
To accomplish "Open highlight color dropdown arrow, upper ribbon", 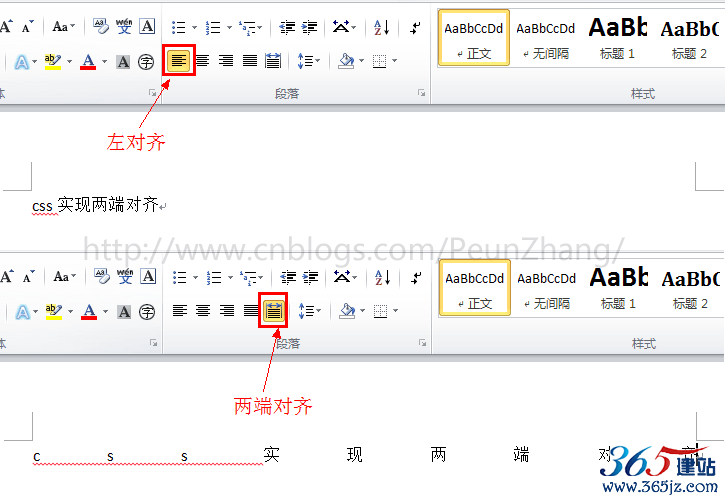I will (69, 61).
